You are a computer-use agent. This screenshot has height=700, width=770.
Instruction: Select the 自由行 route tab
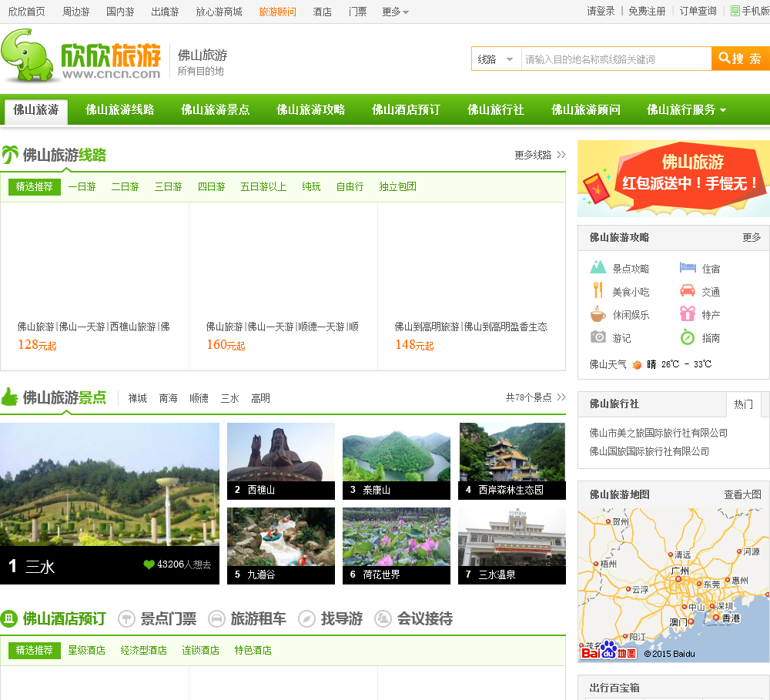coord(350,186)
